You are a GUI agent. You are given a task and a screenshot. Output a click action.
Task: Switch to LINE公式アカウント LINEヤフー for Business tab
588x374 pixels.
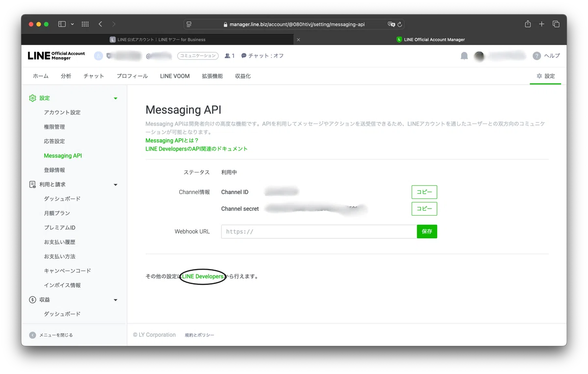[157, 40]
